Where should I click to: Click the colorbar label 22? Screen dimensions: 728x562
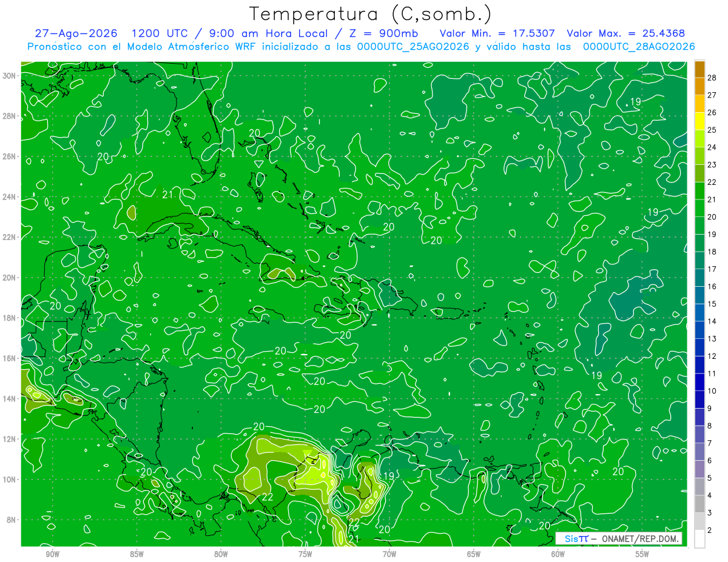click(x=712, y=182)
